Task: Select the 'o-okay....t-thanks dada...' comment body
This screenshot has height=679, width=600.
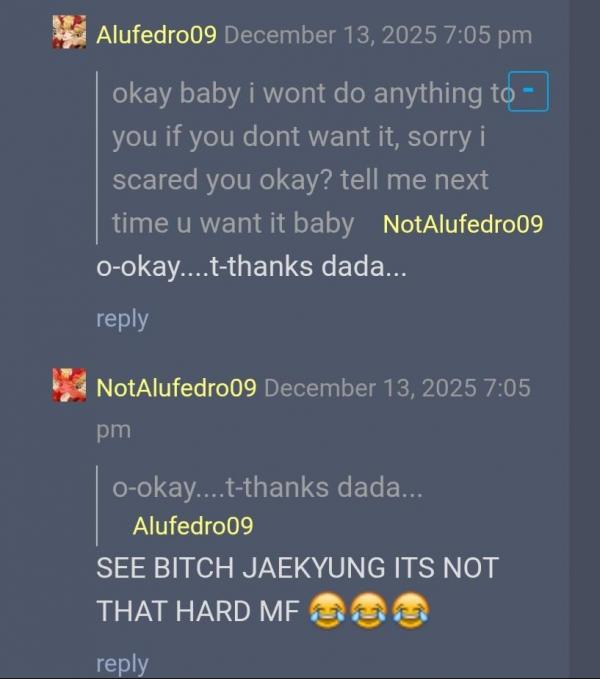Action: pos(252,267)
